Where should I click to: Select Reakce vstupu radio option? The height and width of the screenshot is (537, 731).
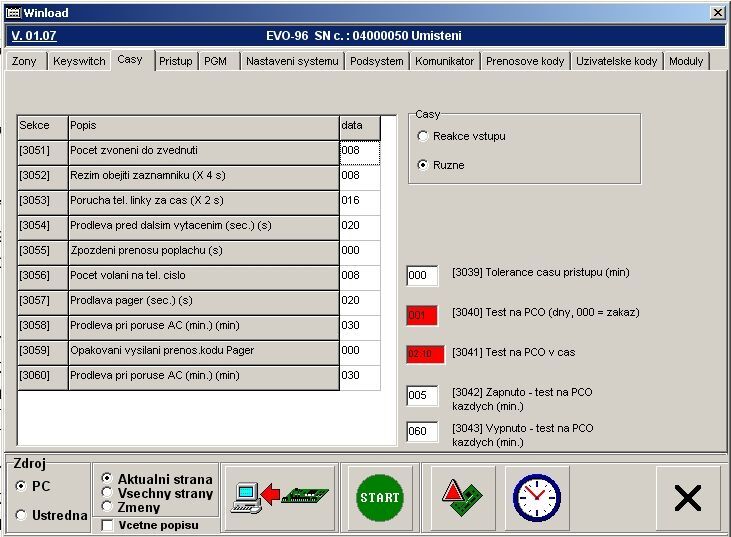[x=424, y=136]
